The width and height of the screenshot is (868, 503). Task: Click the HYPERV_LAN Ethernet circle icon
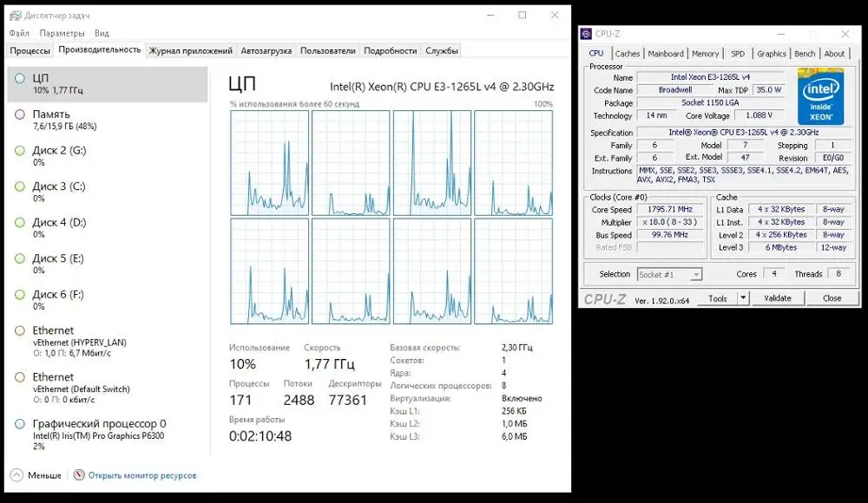click(x=20, y=331)
